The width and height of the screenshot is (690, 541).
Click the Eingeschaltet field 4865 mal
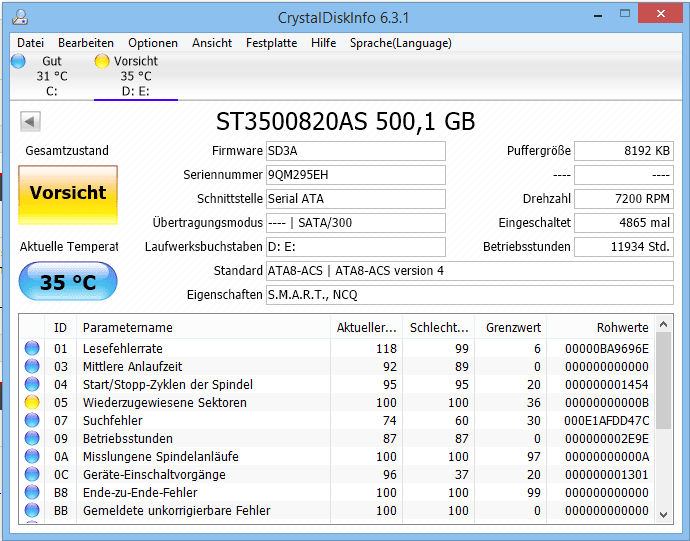[624, 223]
